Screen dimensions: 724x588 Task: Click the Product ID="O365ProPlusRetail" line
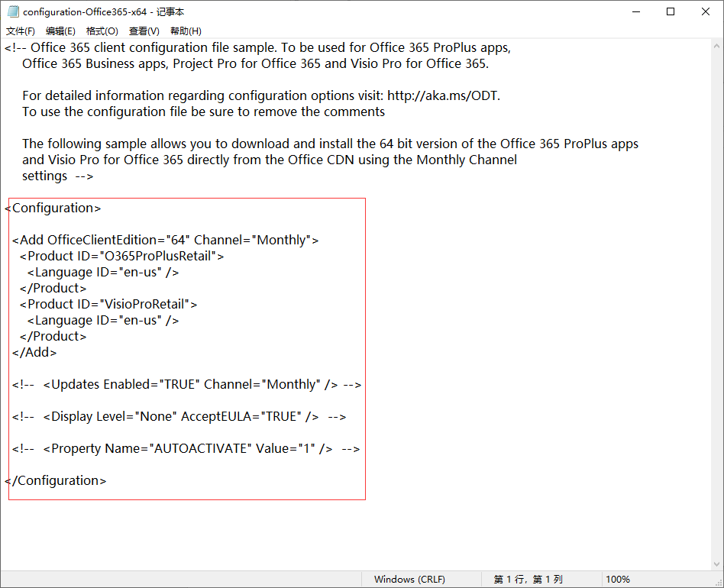point(121,256)
